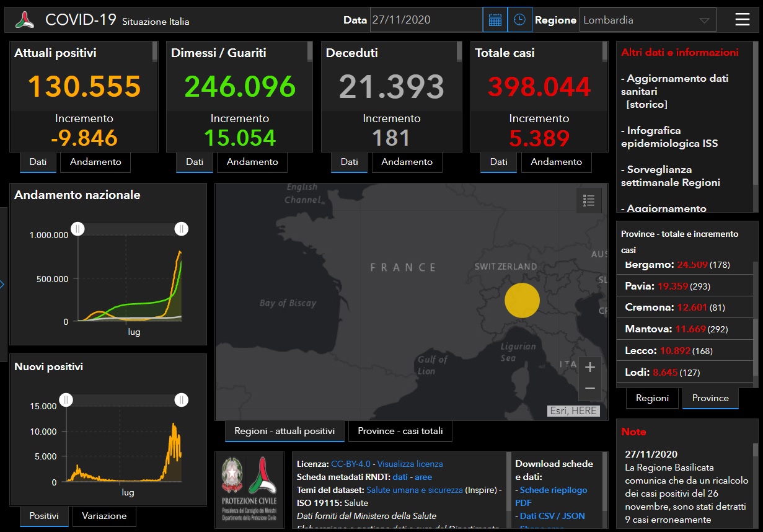Click the clock time icon
This screenshot has width=763, height=532.
pos(519,20)
